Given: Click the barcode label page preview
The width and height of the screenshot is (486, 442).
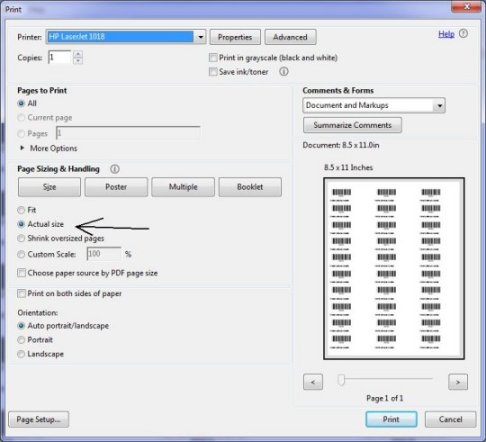Looking at the screenshot, I should tap(394, 269).
